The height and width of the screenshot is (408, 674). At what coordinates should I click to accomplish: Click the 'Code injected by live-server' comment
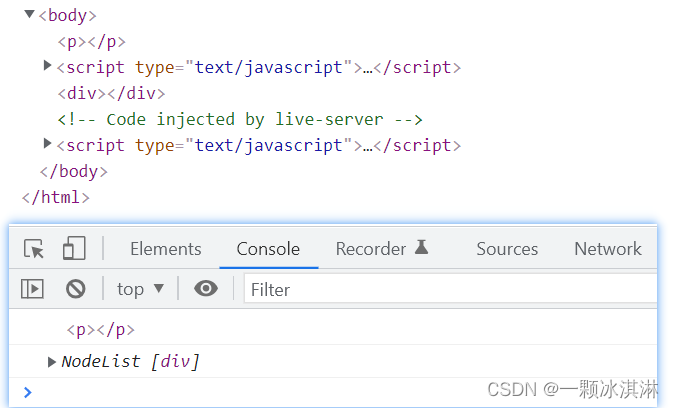coord(240,120)
